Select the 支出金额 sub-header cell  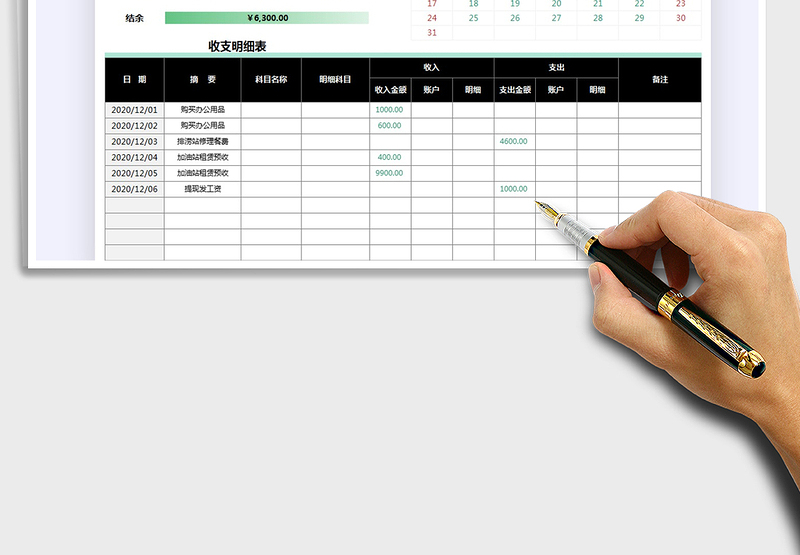[514, 90]
